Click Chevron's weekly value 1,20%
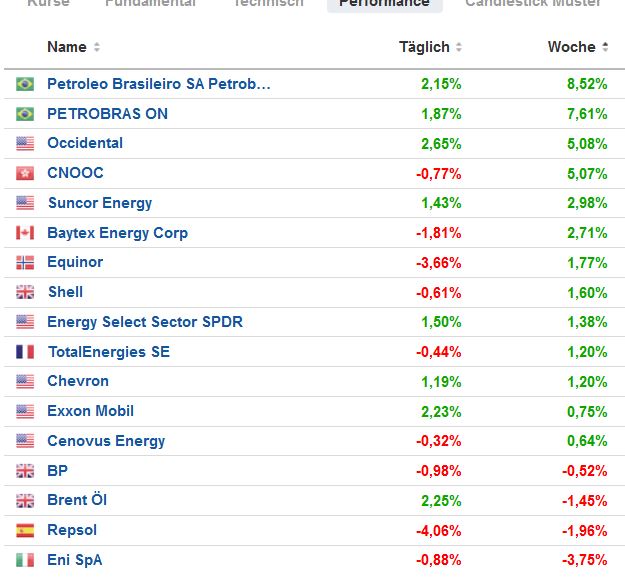The image size is (625, 580). (586, 381)
